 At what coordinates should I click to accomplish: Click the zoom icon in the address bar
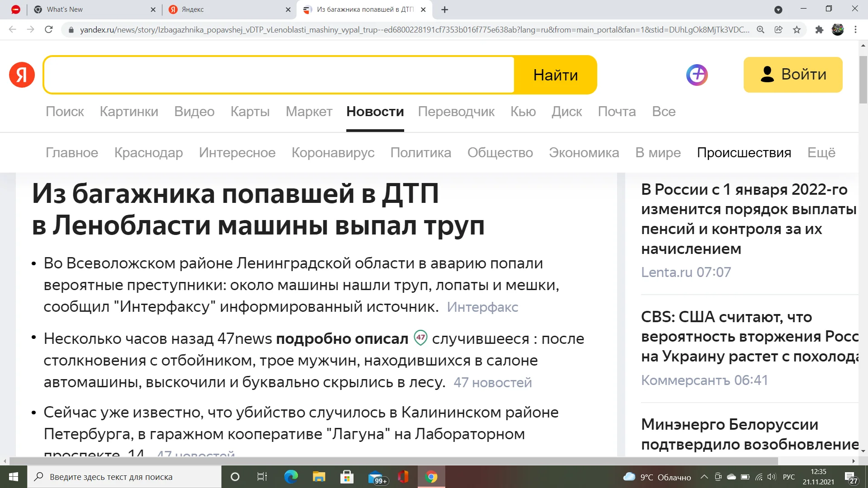761,30
